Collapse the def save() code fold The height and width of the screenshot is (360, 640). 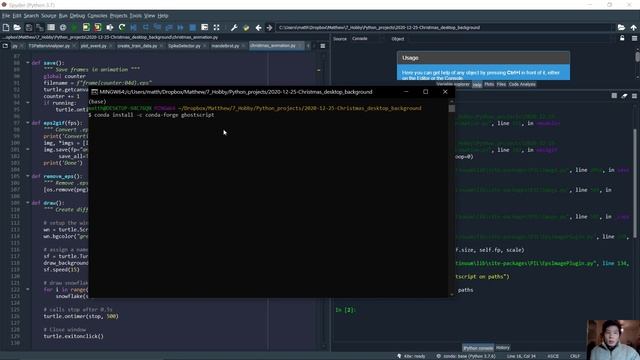(x=28, y=63)
